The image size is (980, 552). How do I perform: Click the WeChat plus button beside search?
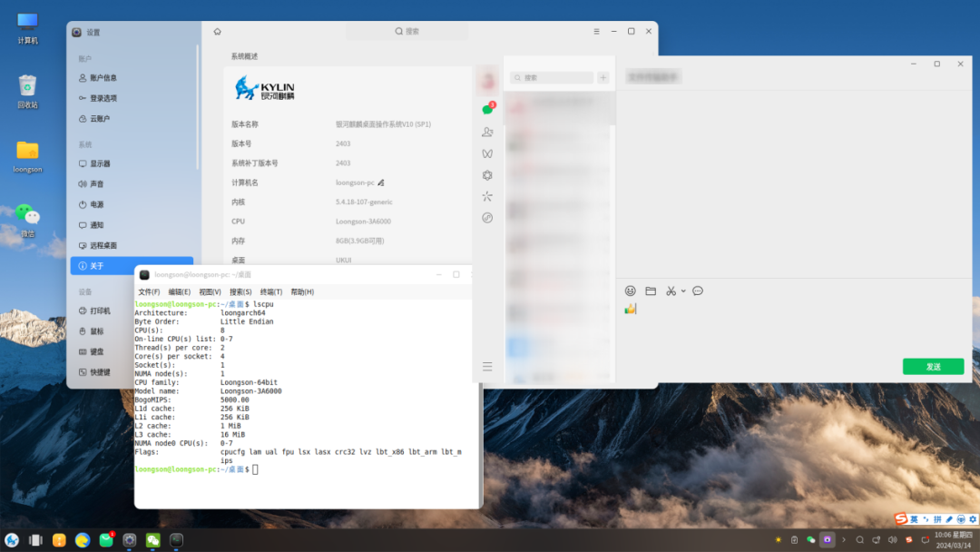click(x=603, y=78)
